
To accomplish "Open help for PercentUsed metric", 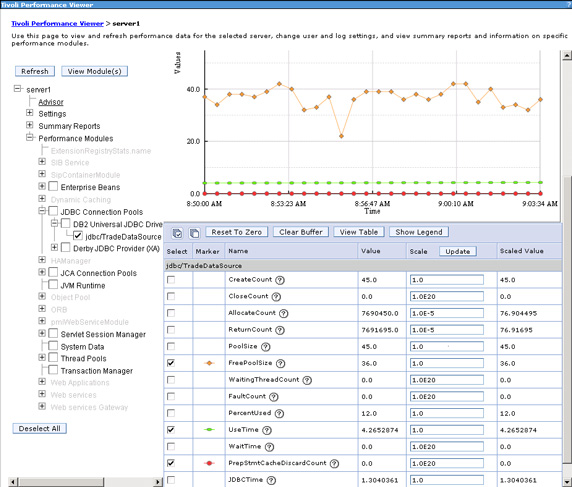I will point(279,414).
